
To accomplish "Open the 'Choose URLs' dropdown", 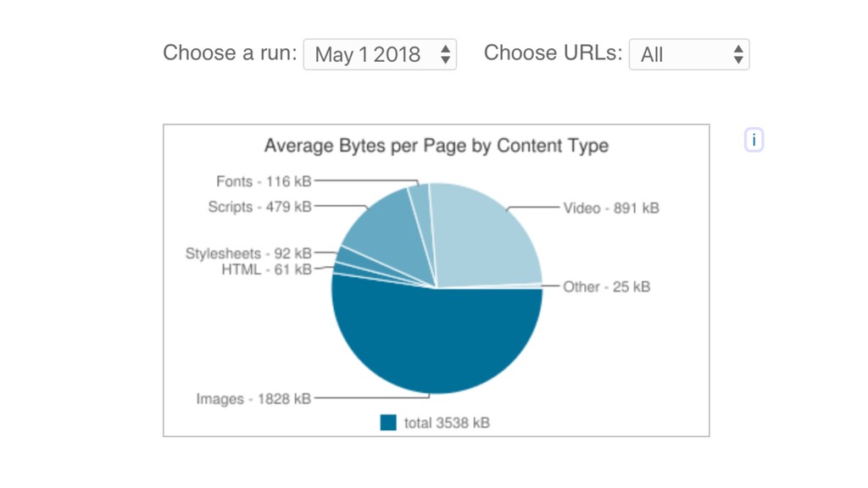I will 689,54.
